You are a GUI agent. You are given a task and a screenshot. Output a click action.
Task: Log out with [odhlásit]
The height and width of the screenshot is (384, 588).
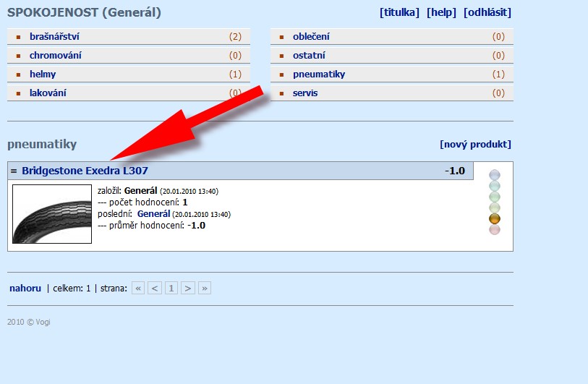click(487, 12)
